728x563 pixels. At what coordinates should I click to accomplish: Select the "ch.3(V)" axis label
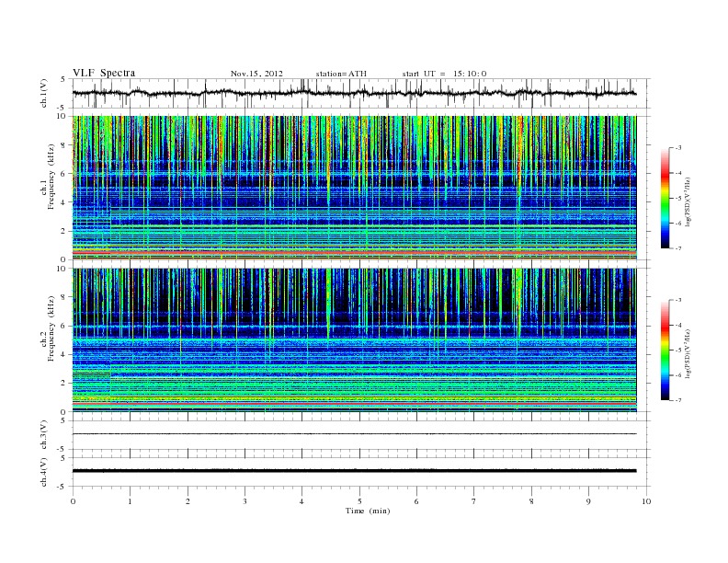44,435
